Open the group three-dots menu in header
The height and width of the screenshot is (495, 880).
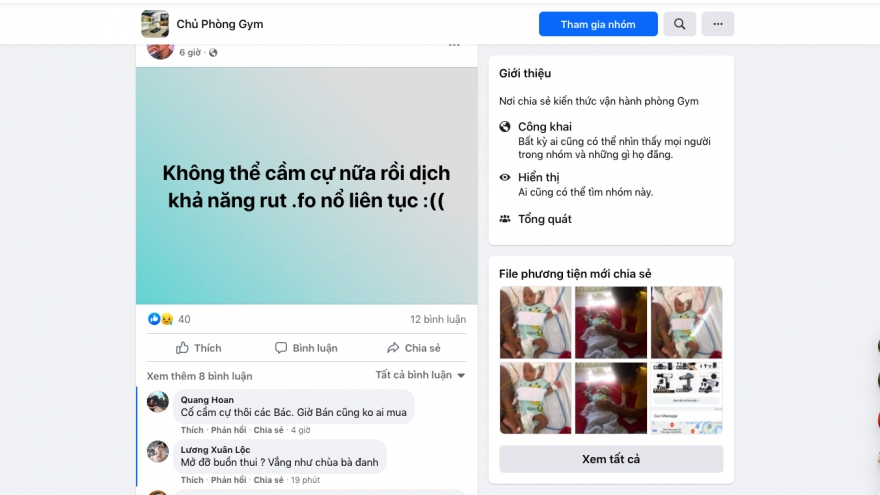[x=718, y=24]
